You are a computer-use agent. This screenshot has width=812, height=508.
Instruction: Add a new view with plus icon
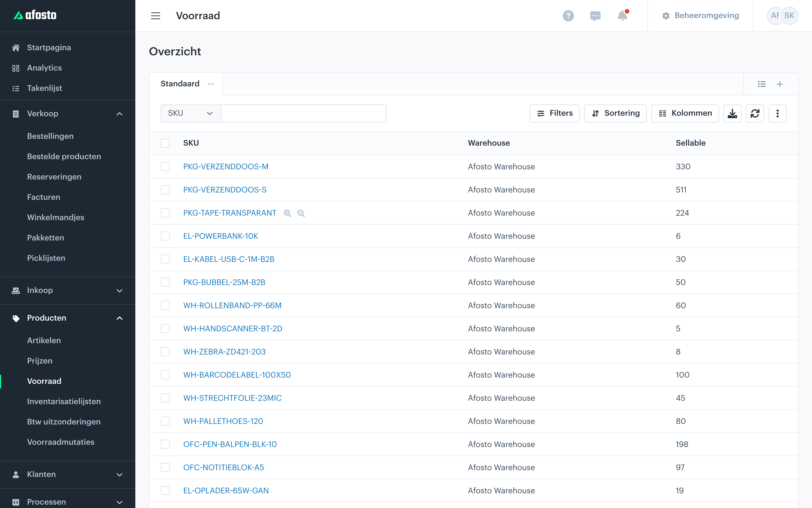click(780, 84)
